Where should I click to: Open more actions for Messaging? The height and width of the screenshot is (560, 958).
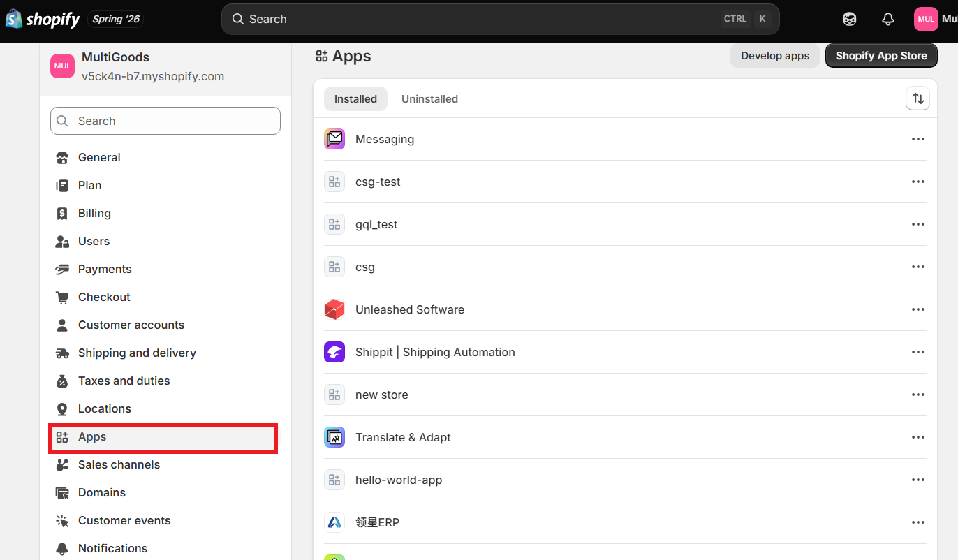click(918, 139)
